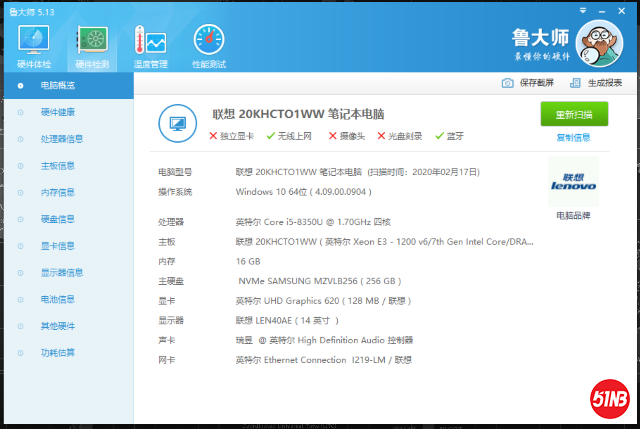Select the 硬件检测 hardware detection icon

pos(92,42)
